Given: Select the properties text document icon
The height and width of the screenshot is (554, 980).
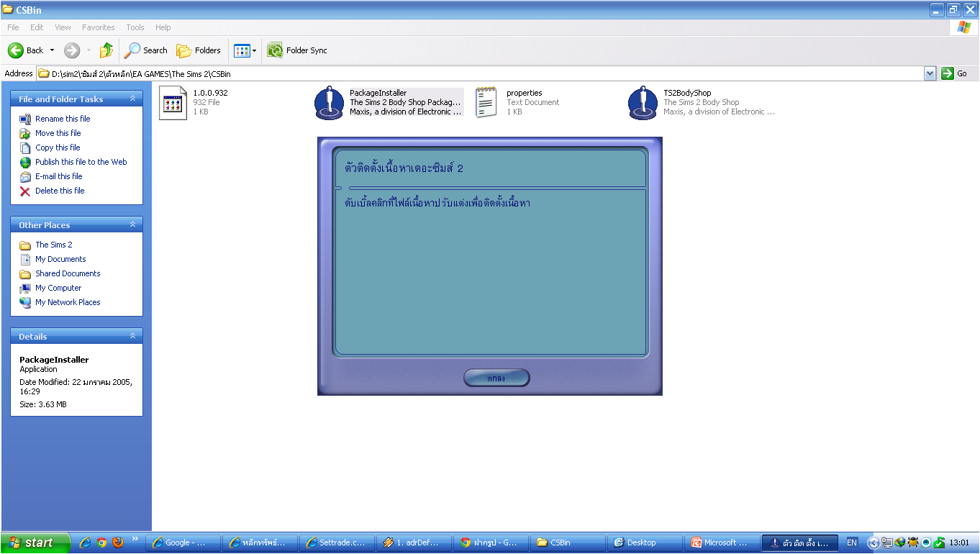Looking at the screenshot, I should [x=486, y=103].
